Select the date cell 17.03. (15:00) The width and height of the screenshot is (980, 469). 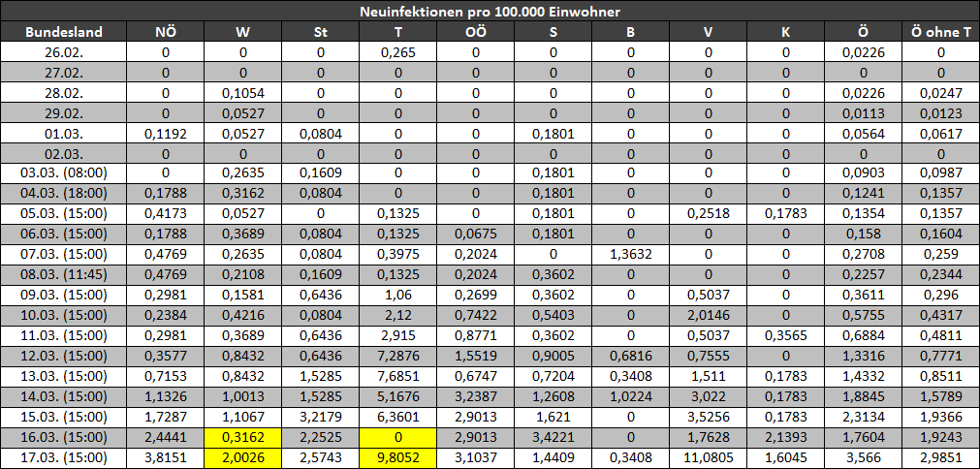pos(64,457)
